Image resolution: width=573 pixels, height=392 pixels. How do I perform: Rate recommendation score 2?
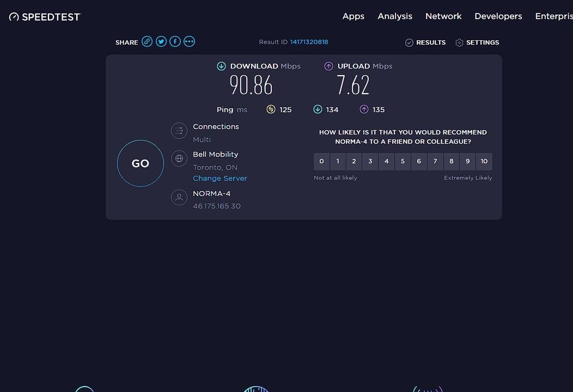point(353,162)
